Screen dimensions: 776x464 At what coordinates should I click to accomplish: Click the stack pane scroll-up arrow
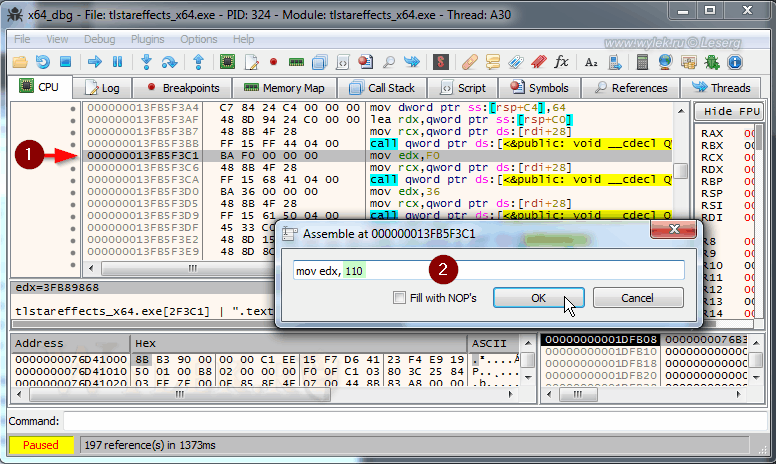click(756, 342)
